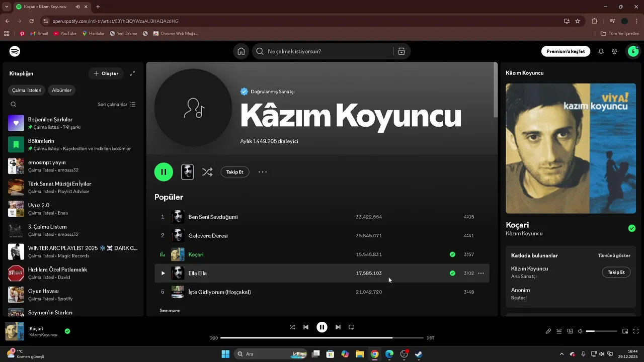Follow artist with Takip Et under header

[234, 172]
